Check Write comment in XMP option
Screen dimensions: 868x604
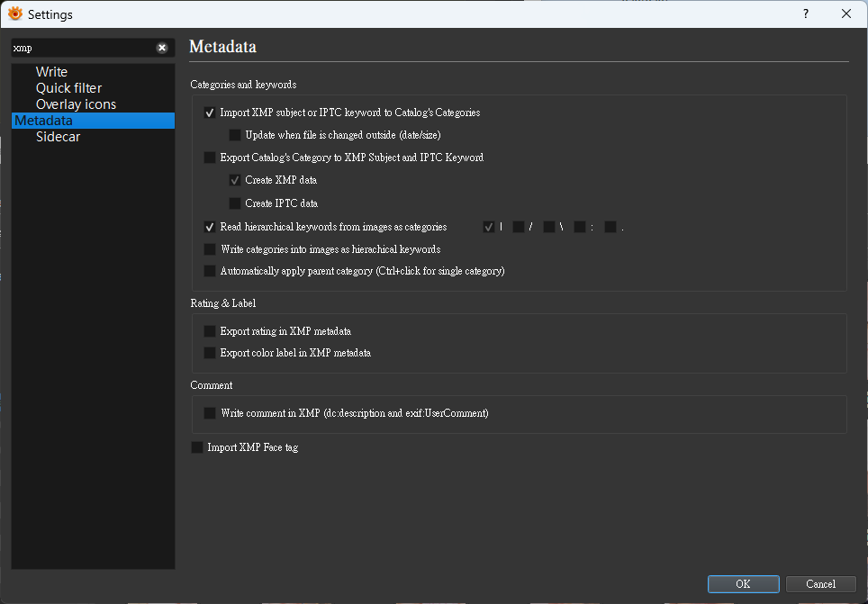pos(210,413)
